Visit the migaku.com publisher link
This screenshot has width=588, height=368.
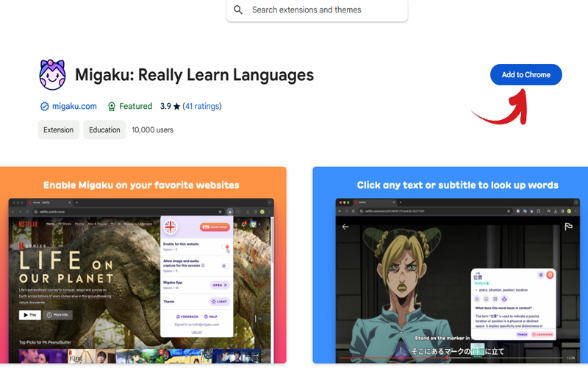[74, 106]
